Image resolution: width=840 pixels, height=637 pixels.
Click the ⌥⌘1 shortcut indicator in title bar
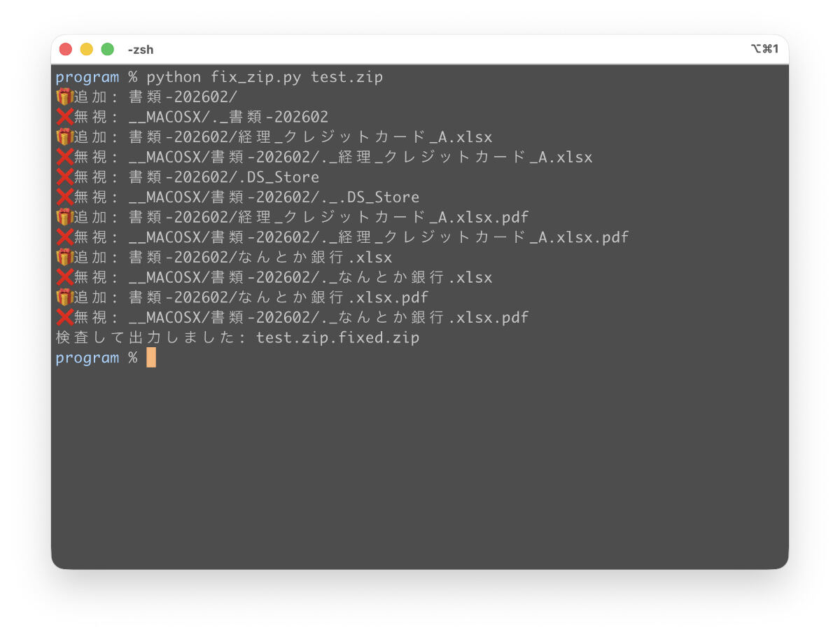(764, 49)
